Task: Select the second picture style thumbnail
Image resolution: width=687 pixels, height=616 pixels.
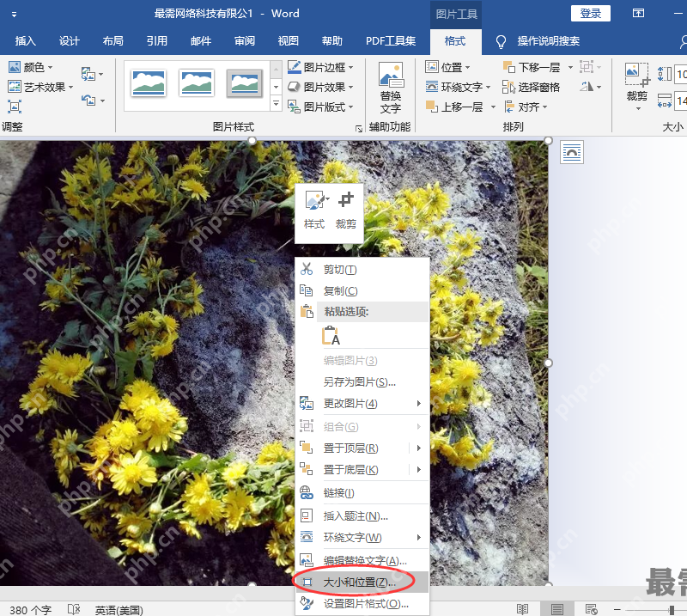Action: [x=197, y=83]
